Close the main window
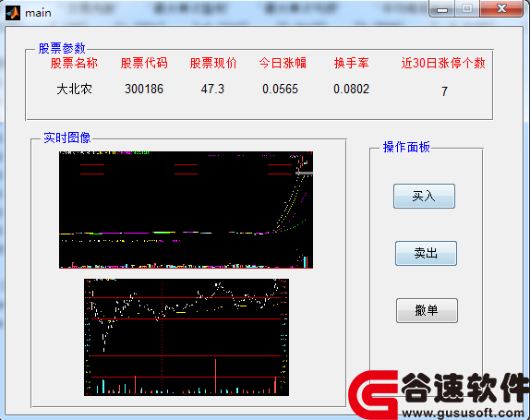 pyautogui.click(x=501, y=9)
